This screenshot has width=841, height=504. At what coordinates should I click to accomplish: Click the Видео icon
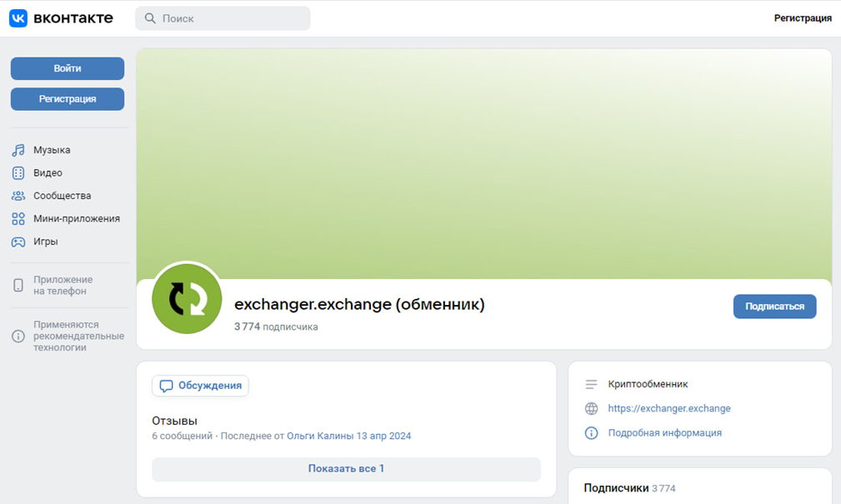coord(18,172)
